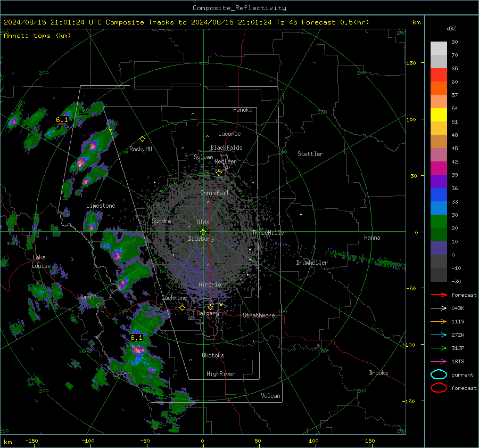This screenshot has height=448, width=479.
Task: Click the Strathmore label
Action: tap(259, 315)
